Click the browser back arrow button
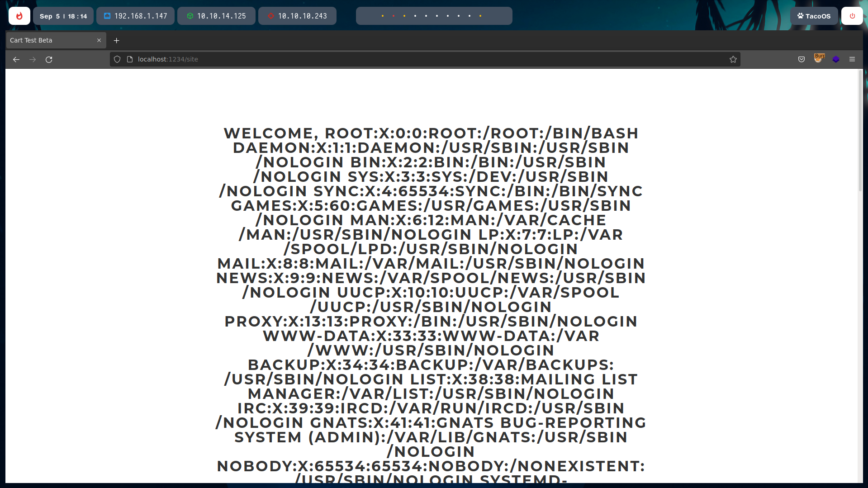 [x=16, y=59]
